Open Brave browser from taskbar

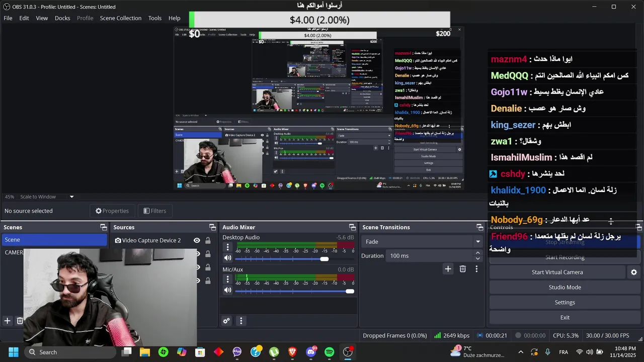[x=292, y=352]
